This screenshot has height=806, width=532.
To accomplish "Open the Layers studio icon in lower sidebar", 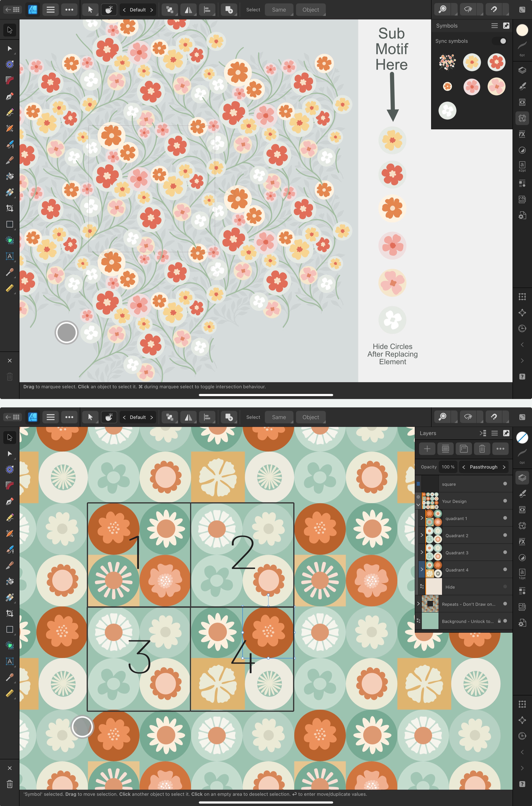I will point(522,477).
